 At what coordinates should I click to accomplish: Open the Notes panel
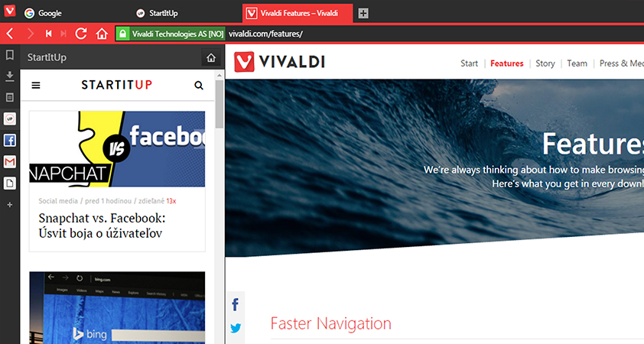click(10, 97)
